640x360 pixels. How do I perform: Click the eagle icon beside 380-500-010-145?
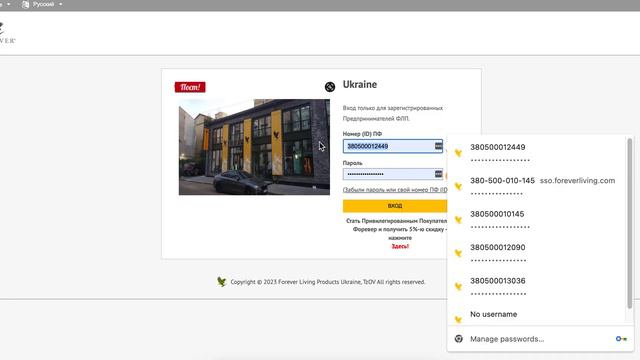pyautogui.click(x=458, y=187)
